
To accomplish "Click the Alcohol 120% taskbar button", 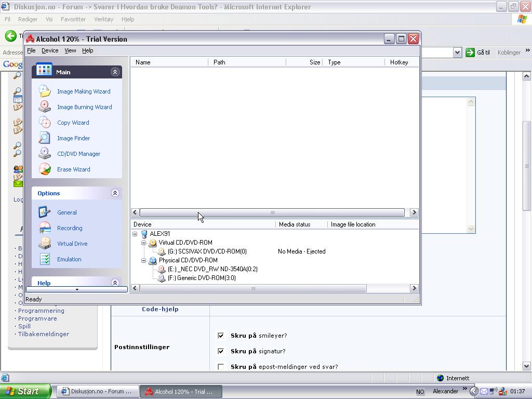I will point(181,391).
